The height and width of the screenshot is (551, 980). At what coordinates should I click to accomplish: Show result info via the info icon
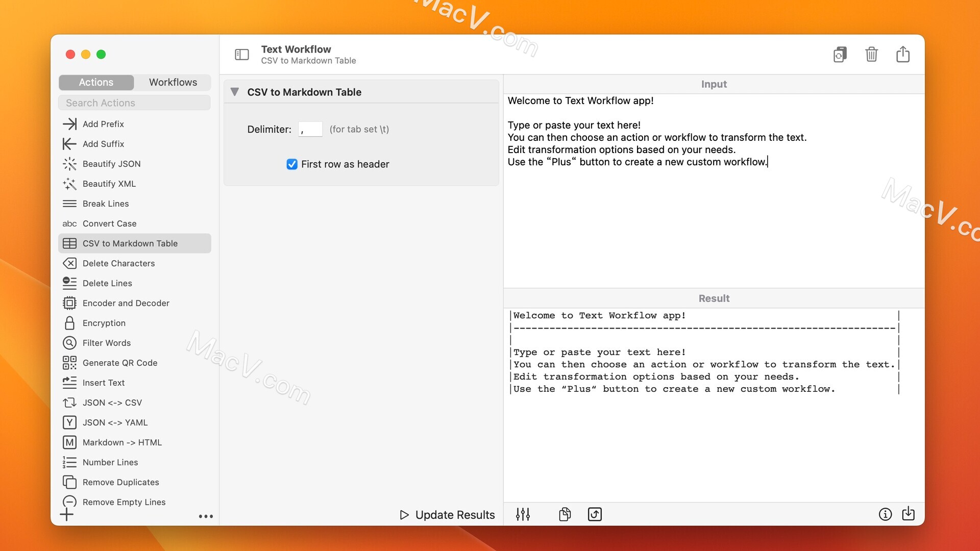click(x=885, y=514)
